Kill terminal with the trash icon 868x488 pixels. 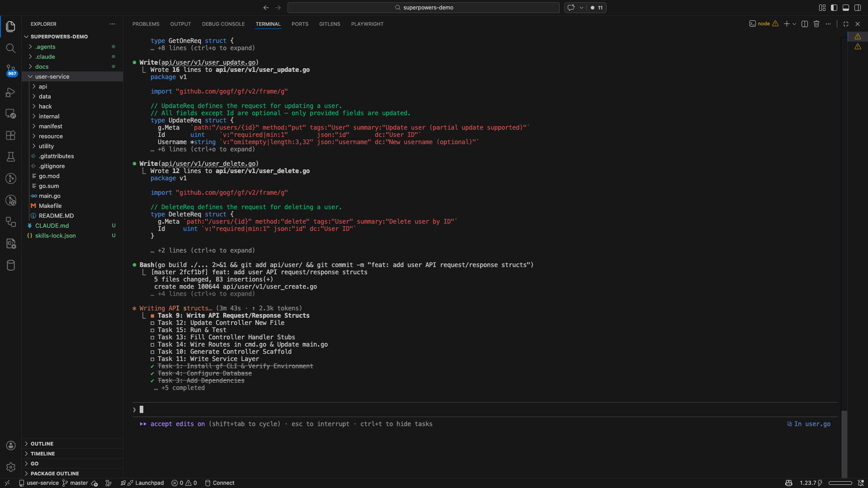coord(816,24)
